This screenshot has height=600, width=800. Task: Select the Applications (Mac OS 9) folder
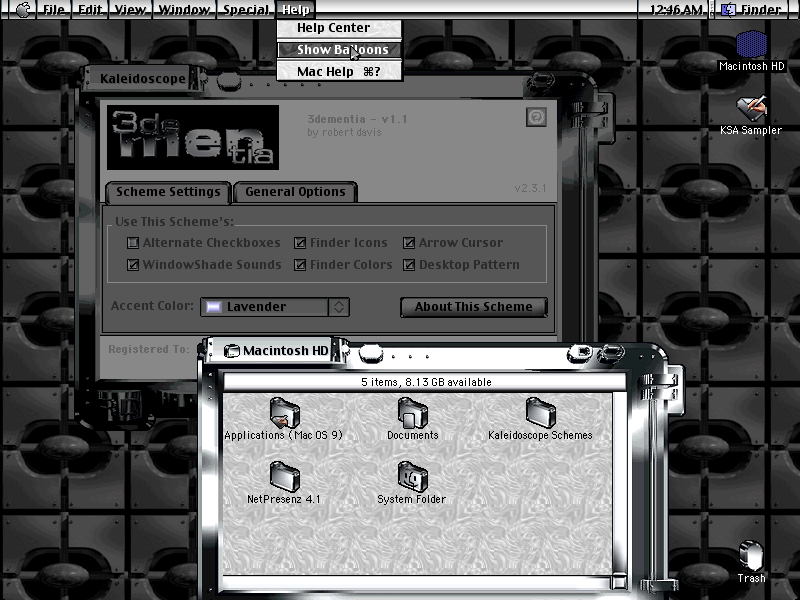(284, 413)
